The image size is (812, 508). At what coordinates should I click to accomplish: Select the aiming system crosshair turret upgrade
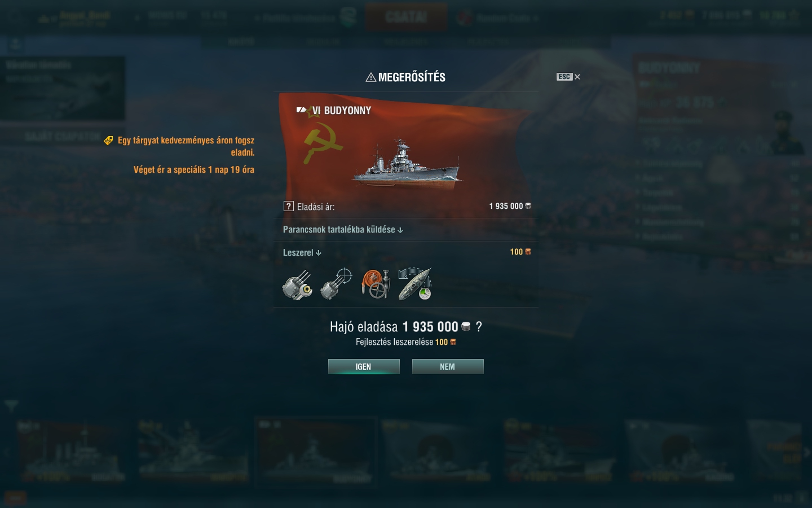(x=336, y=284)
